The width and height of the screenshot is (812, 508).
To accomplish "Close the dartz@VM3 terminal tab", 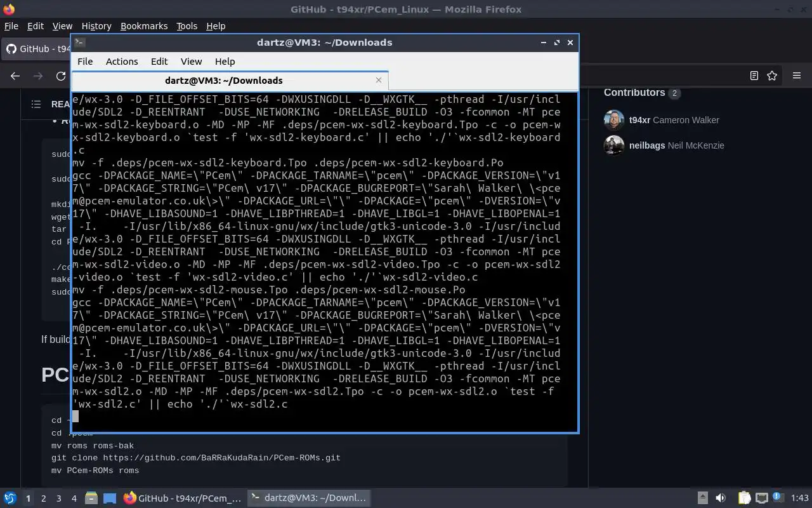I will (x=379, y=80).
